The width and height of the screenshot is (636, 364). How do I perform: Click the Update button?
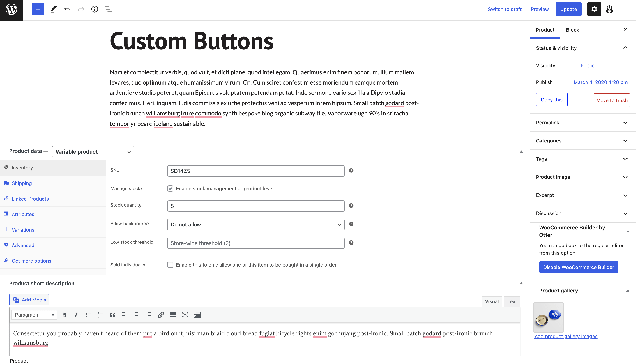pyautogui.click(x=568, y=9)
